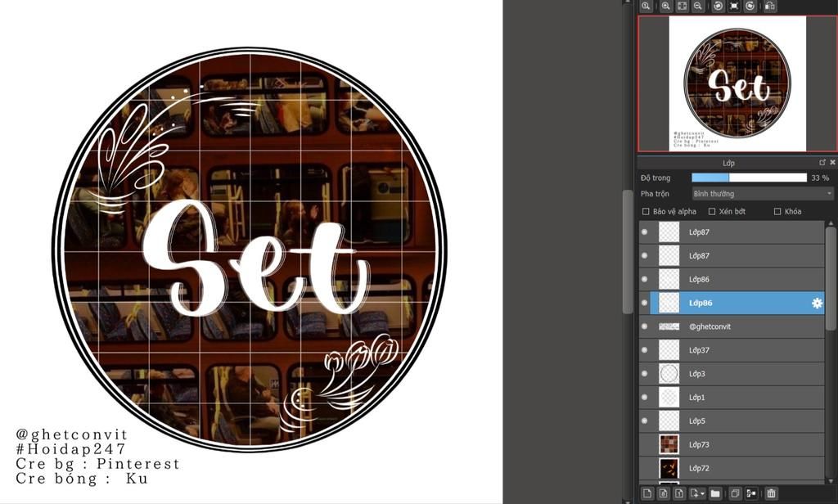
Task: Click the Lớp72 dark layer thumbnail
Action: [x=669, y=468]
